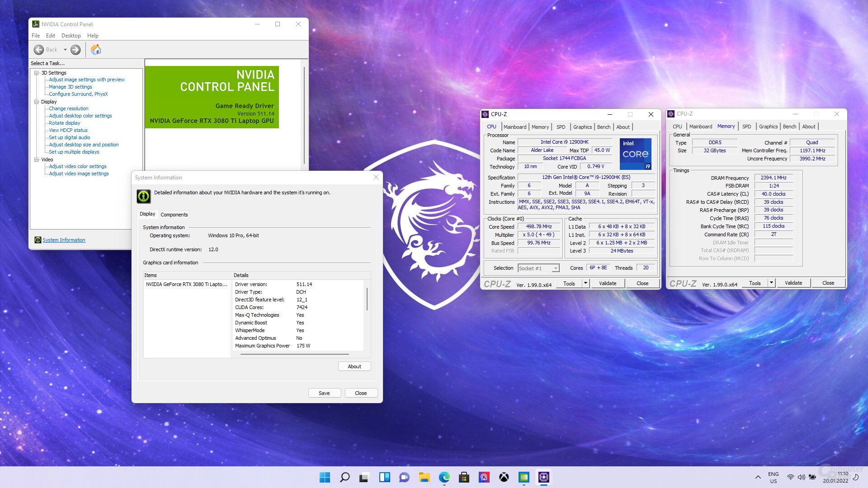Open the Mainboard tab in CPU-Z
This screenshot has width=868, height=488.
coord(514,127)
